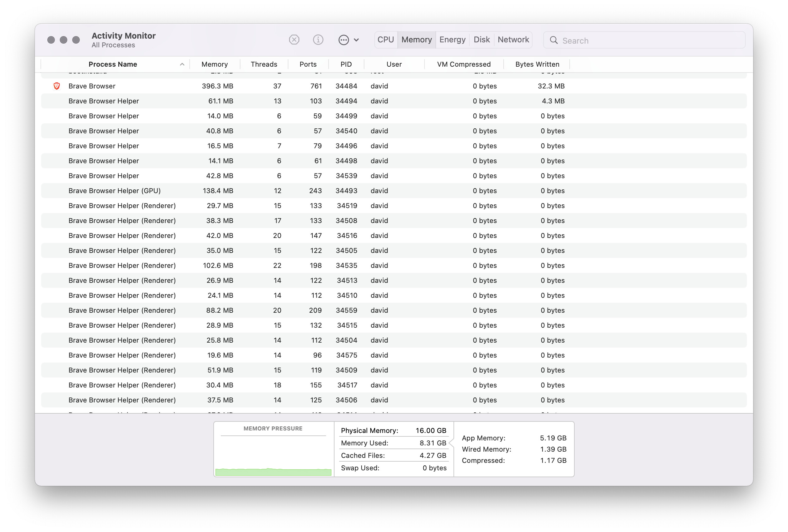Sort by Ports column header

[308, 64]
